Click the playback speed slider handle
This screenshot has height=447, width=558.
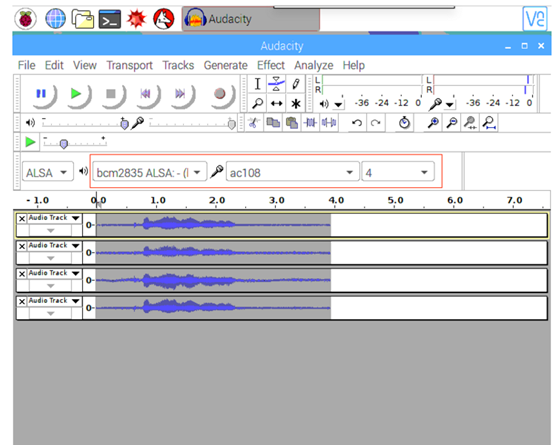64,144
